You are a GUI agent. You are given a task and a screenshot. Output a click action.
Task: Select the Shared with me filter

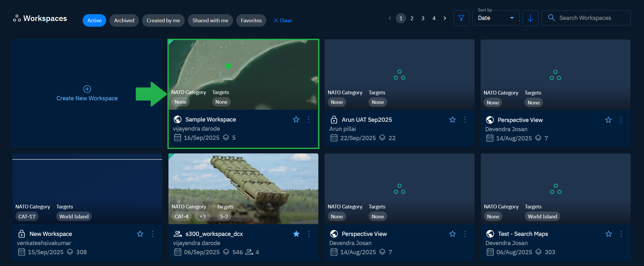[x=210, y=20]
